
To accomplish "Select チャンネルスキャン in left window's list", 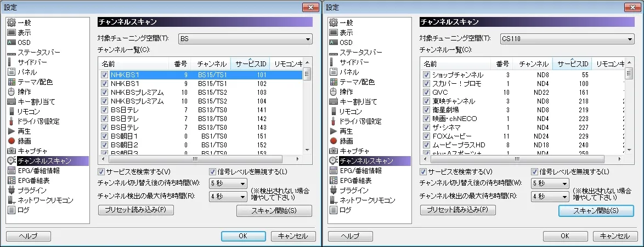I will pos(48,160).
